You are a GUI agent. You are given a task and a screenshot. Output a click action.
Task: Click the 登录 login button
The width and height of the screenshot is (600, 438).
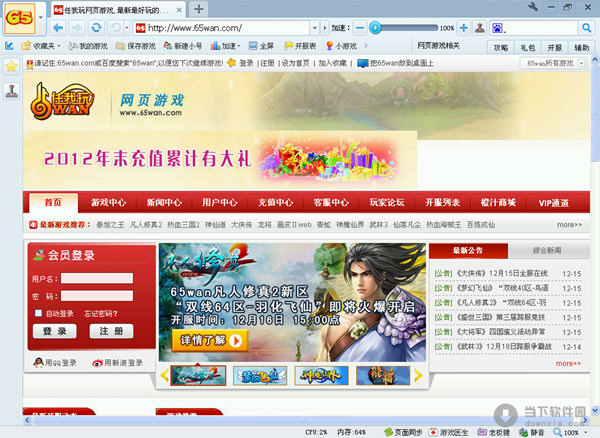coord(55,331)
